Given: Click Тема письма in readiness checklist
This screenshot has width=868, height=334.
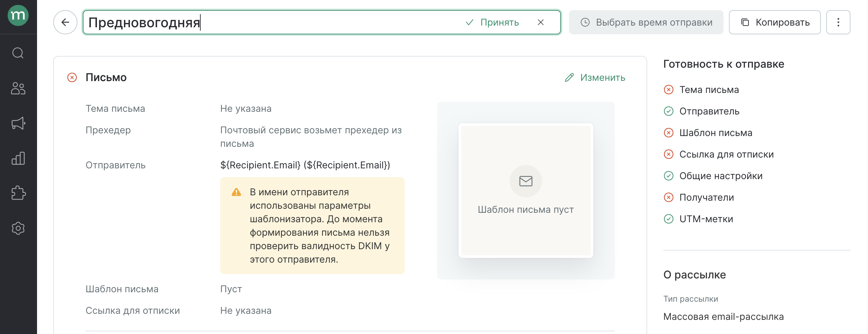Looking at the screenshot, I should tap(709, 90).
